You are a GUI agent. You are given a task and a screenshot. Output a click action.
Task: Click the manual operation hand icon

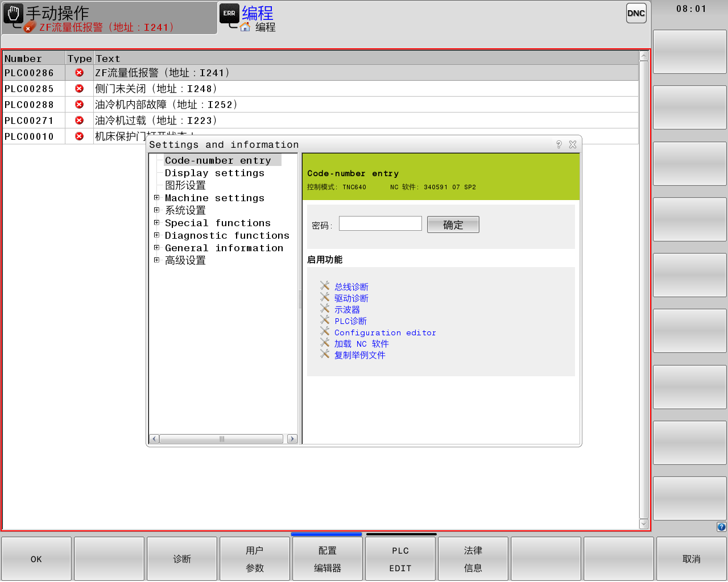(x=14, y=13)
